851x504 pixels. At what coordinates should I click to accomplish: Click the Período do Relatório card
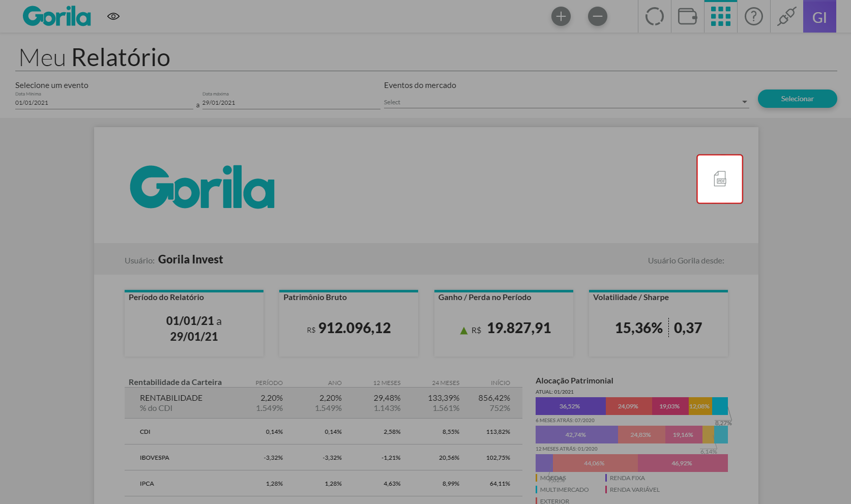(194, 323)
